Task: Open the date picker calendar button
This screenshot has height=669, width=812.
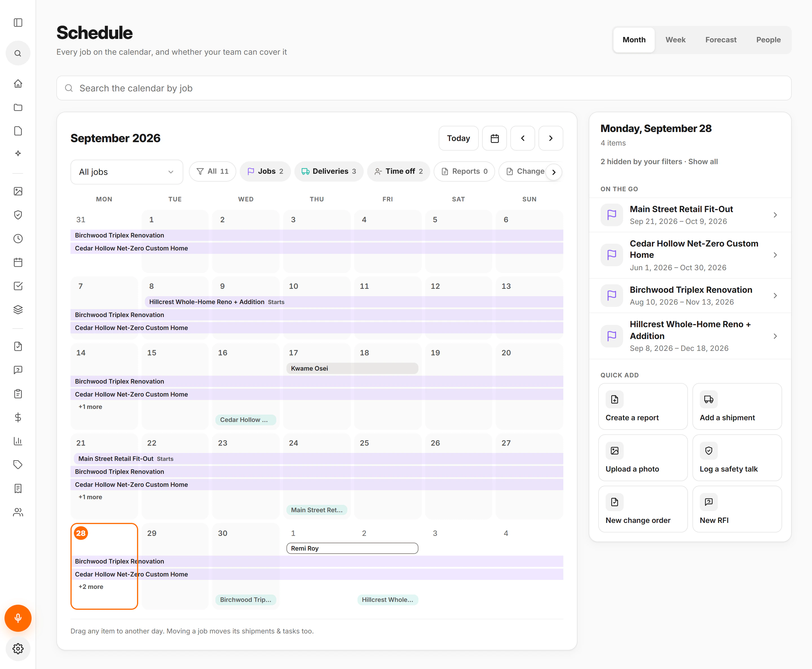Action: coord(495,138)
